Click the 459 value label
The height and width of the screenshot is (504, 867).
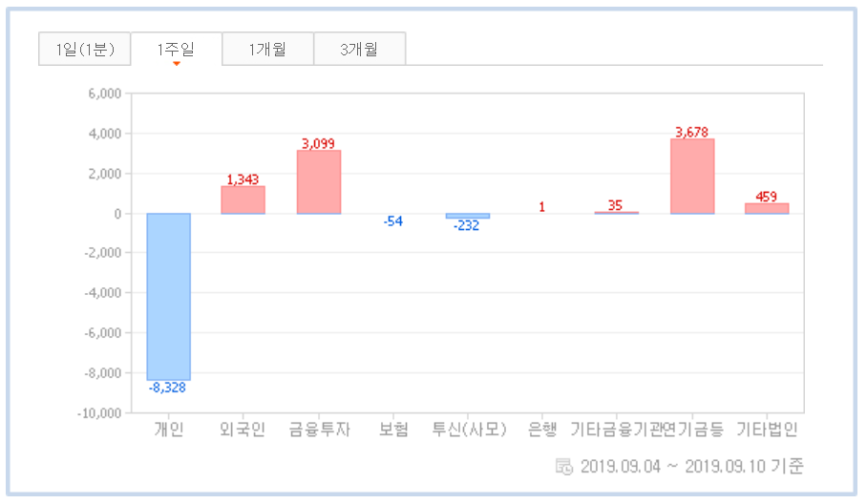(767, 197)
